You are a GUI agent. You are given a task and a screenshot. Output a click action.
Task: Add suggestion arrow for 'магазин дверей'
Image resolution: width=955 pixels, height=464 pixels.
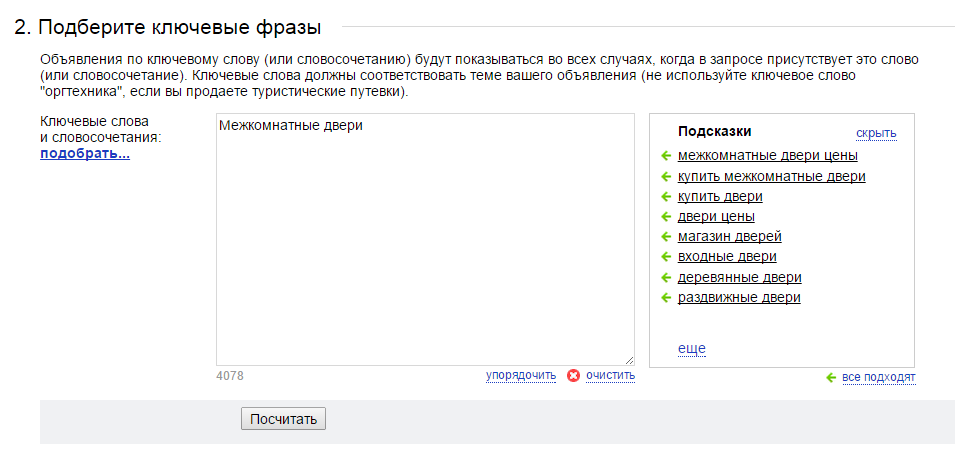coord(666,237)
